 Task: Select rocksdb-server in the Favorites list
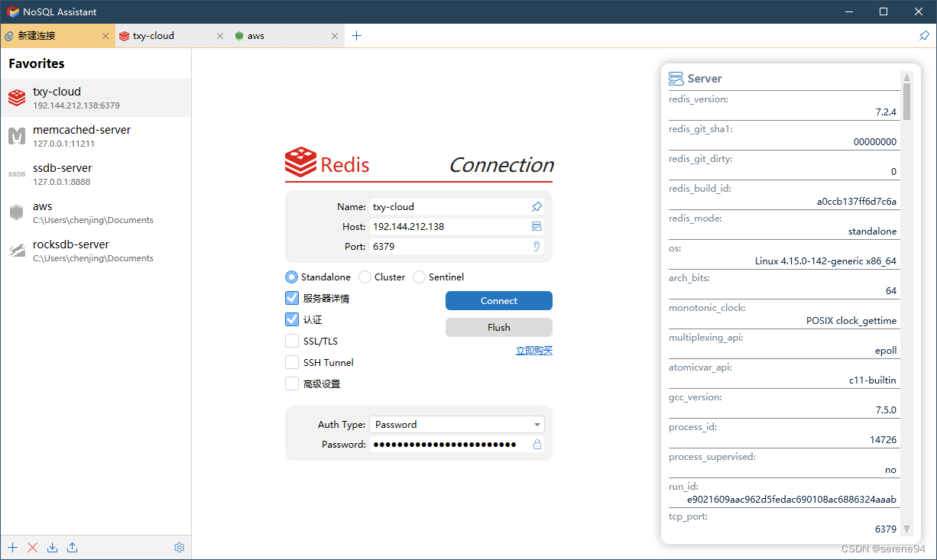tap(96, 251)
